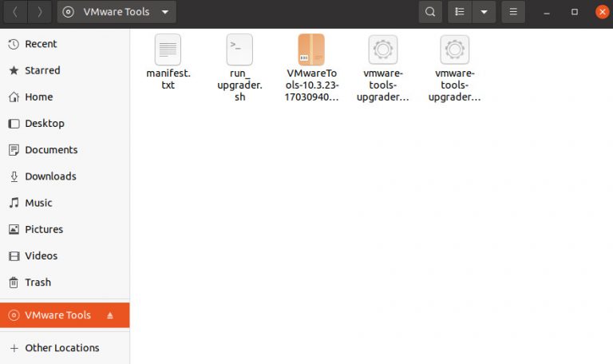Click the second vmware-tools-upgrader file
This screenshot has width=613, height=364.
[455, 50]
